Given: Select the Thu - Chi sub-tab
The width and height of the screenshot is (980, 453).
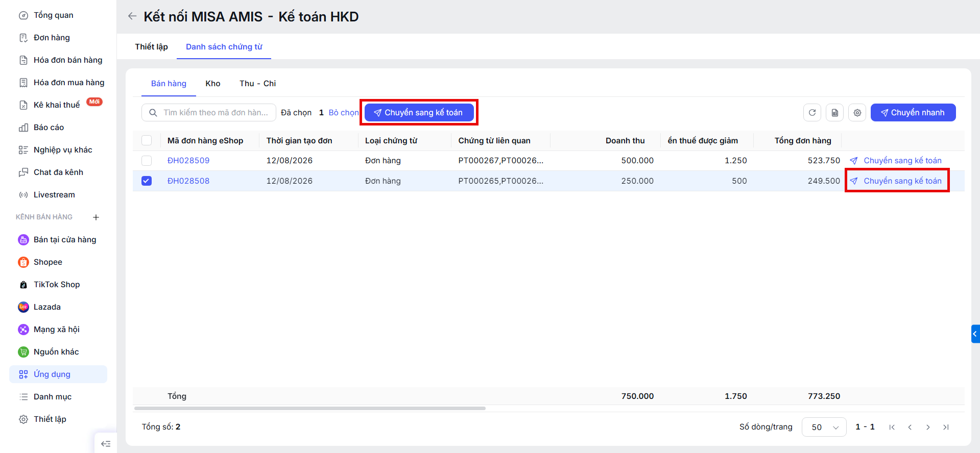Looking at the screenshot, I should tap(257, 84).
